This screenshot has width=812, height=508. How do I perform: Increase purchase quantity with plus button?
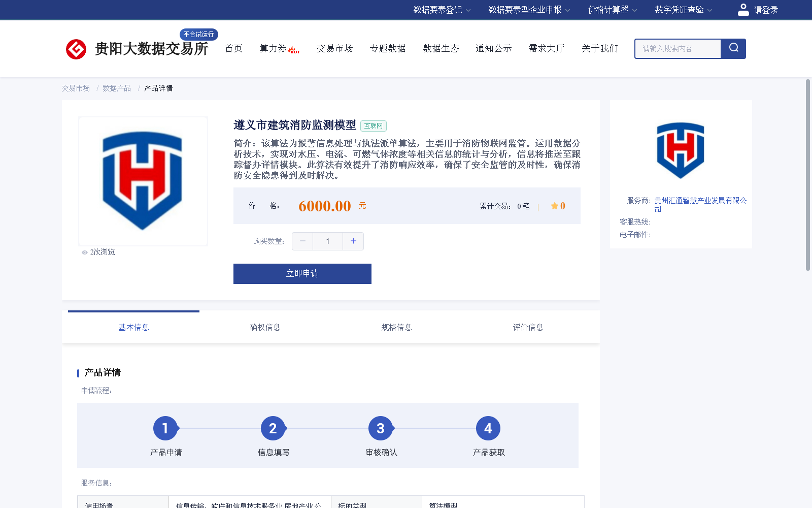353,241
